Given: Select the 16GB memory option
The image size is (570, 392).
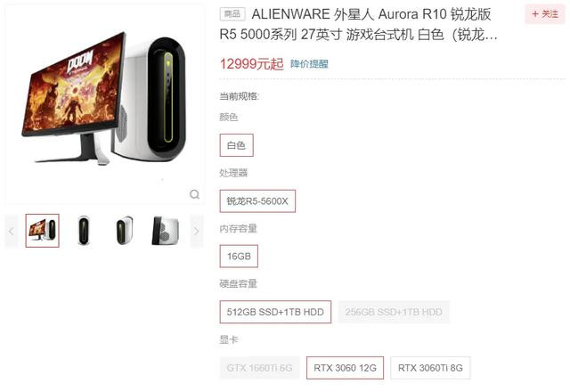Looking at the screenshot, I should pos(239,257).
